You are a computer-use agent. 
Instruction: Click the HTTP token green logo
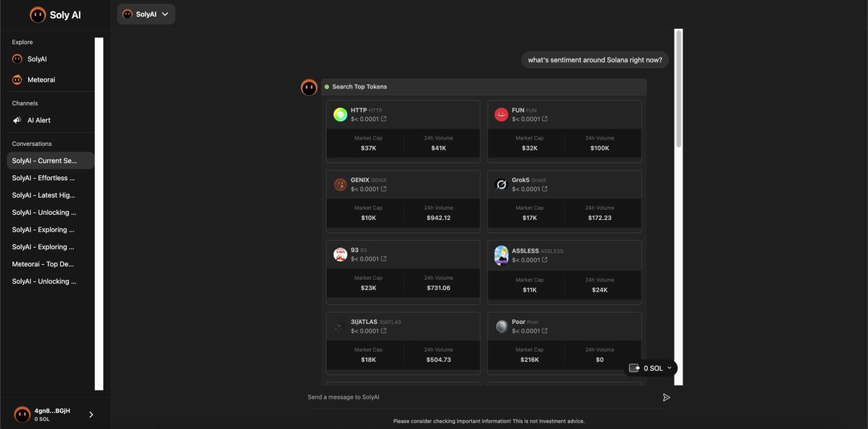(x=340, y=114)
